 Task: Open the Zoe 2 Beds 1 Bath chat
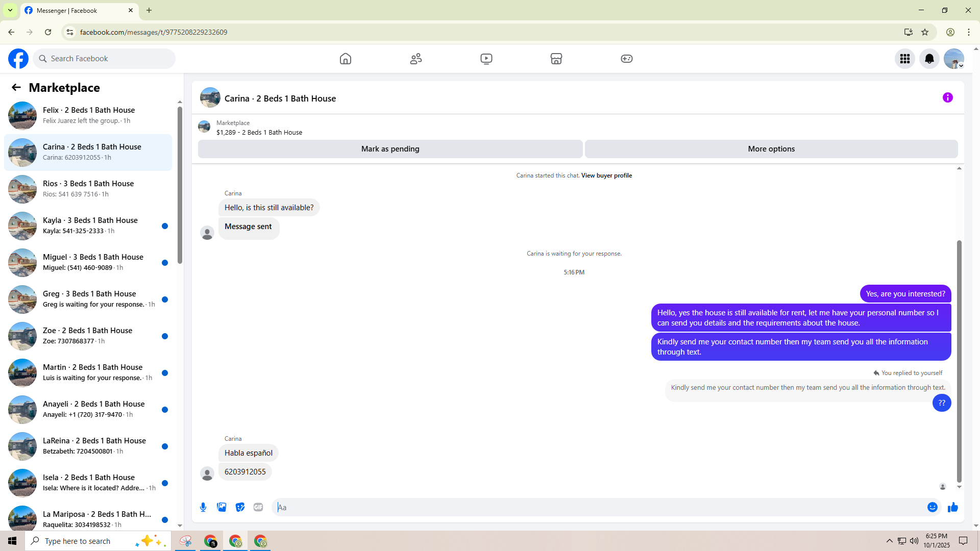[x=88, y=336]
